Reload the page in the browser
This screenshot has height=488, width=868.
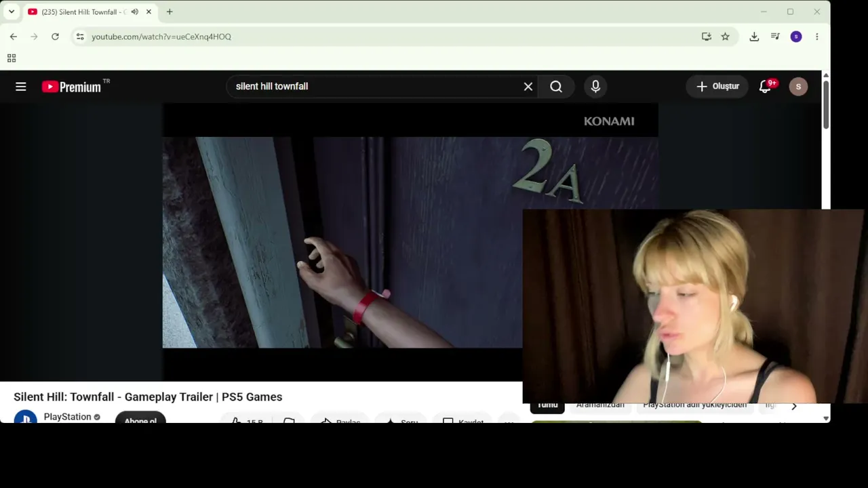coord(56,37)
